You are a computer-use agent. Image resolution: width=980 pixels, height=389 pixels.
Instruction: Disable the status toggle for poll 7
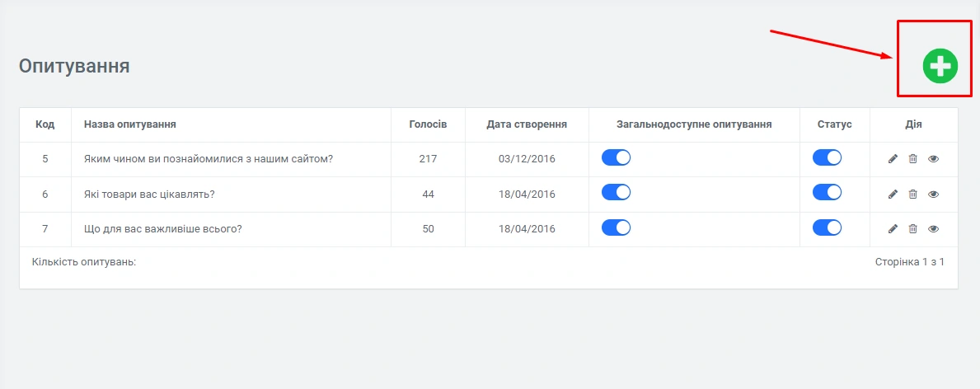click(827, 227)
